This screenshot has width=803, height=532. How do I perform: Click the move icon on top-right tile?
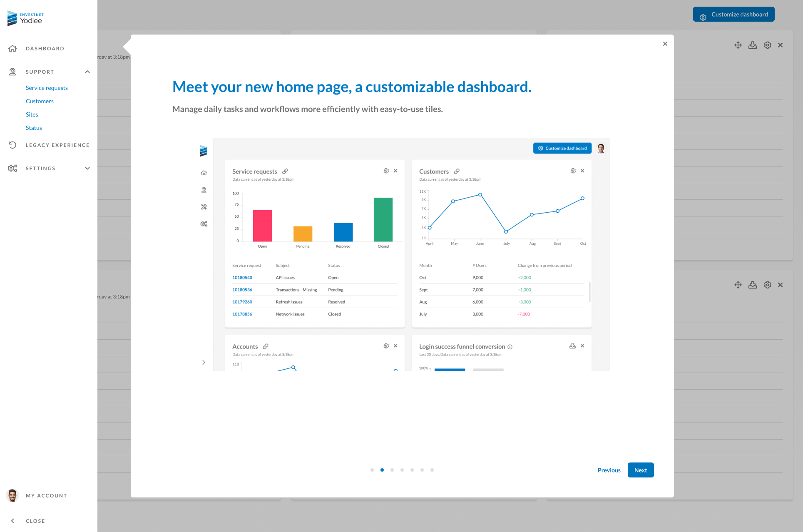738,45
